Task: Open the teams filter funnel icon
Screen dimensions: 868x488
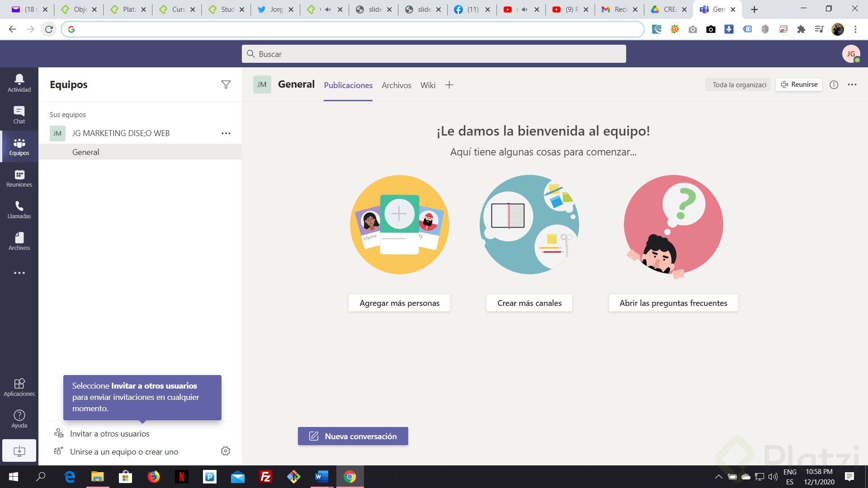Action: [226, 84]
